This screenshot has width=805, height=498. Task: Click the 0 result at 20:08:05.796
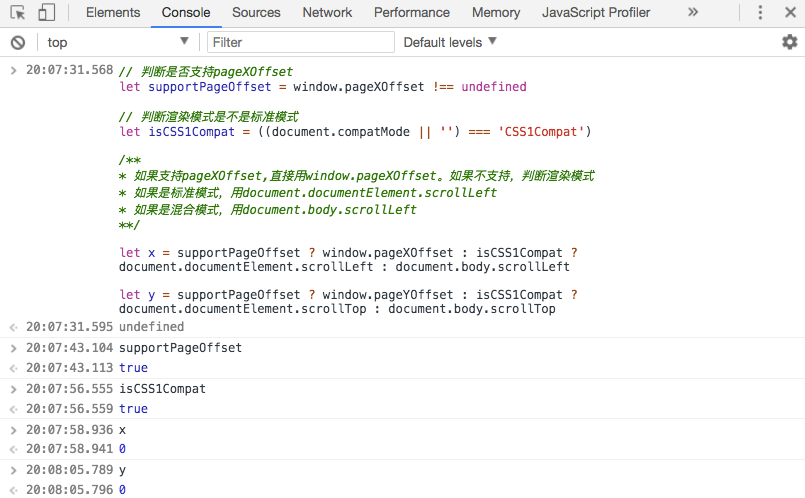point(122,489)
